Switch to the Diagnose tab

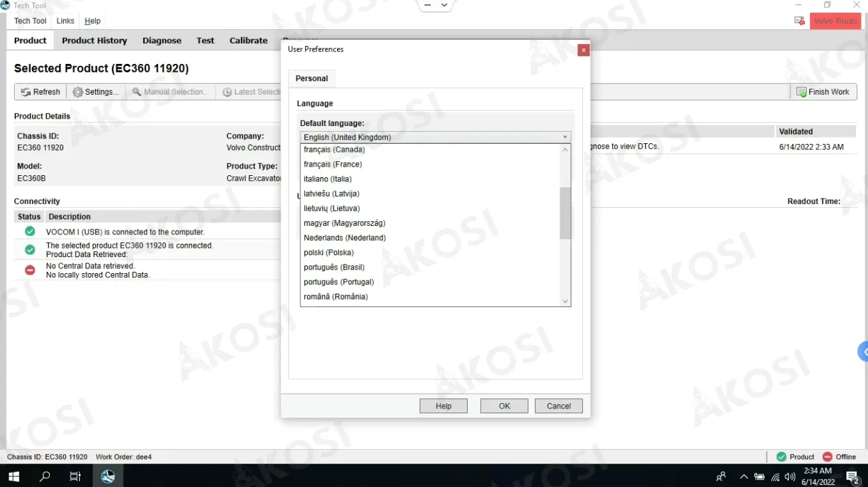pos(162,41)
